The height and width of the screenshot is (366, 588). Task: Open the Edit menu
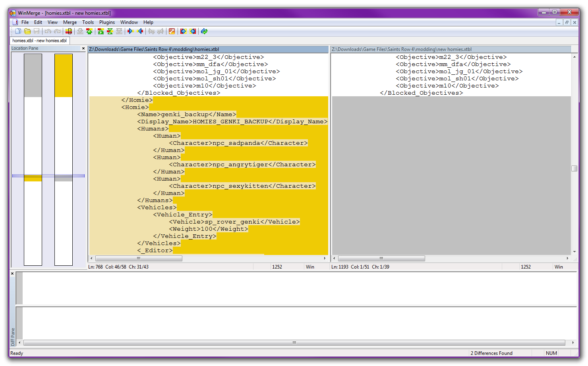[x=38, y=22]
